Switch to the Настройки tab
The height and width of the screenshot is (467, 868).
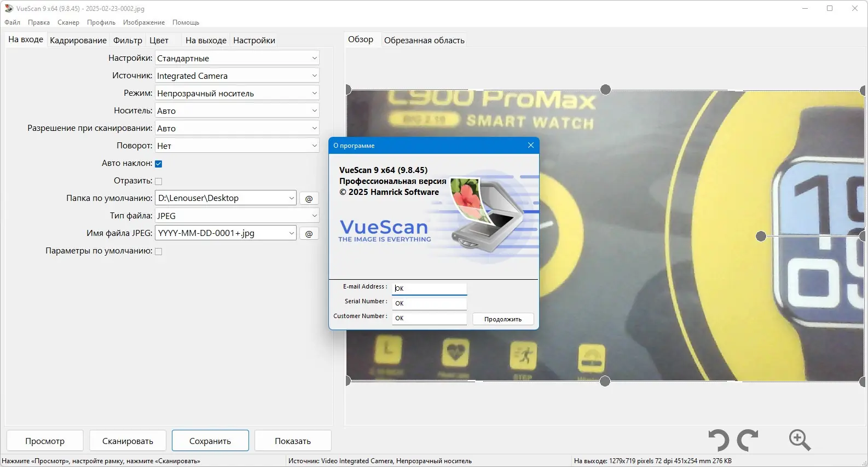click(254, 41)
